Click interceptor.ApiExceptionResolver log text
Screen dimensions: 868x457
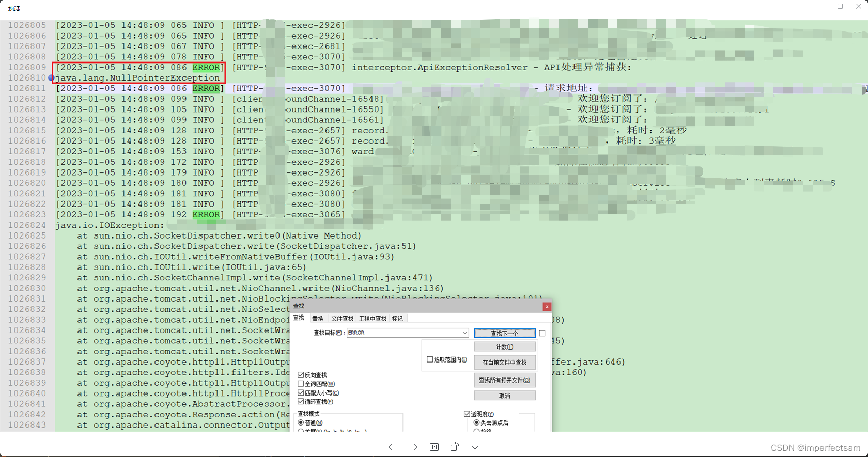click(440, 68)
